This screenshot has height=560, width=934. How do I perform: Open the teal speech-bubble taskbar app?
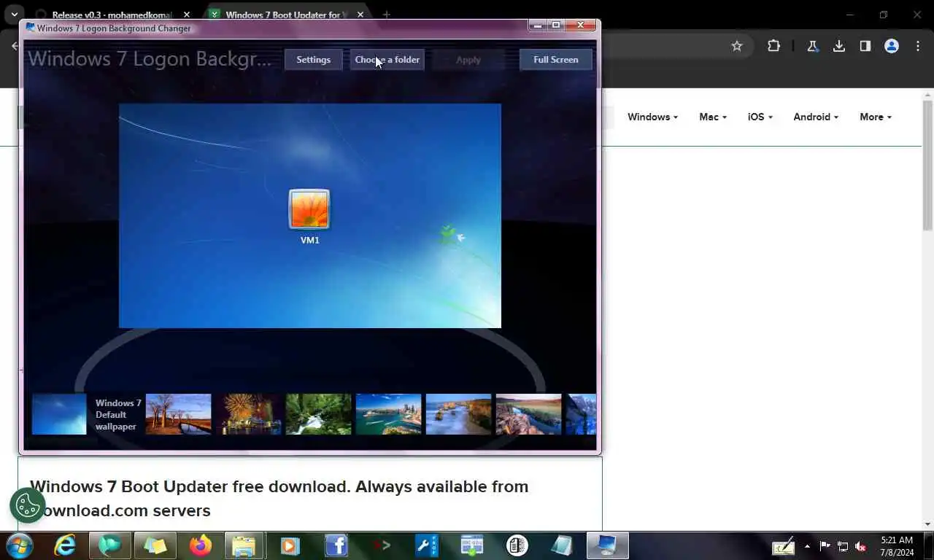[x=110, y=545]
